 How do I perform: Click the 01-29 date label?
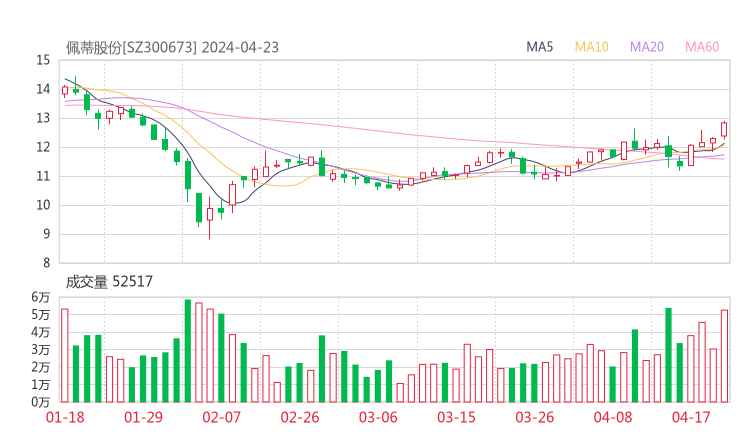[143, 417]
